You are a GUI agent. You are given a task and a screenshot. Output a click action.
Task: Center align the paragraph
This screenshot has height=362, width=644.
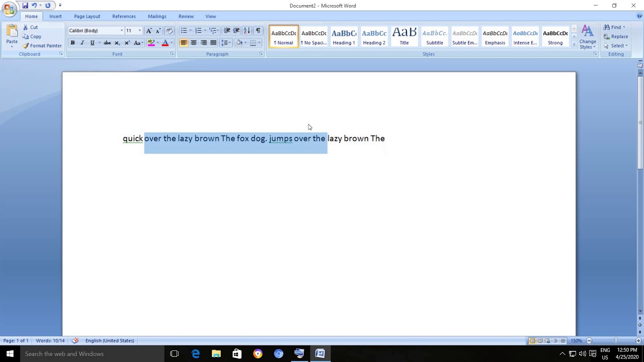194,43
